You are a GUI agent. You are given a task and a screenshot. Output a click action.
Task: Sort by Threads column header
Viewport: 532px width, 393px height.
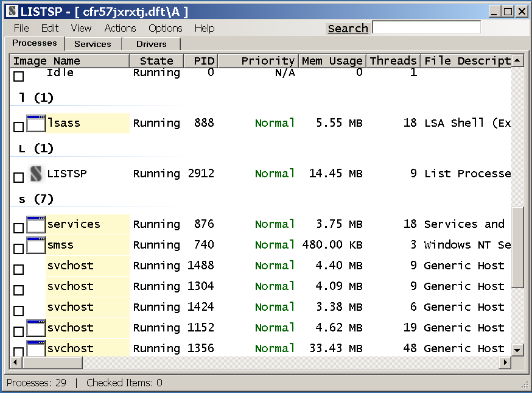click(393, 61)
